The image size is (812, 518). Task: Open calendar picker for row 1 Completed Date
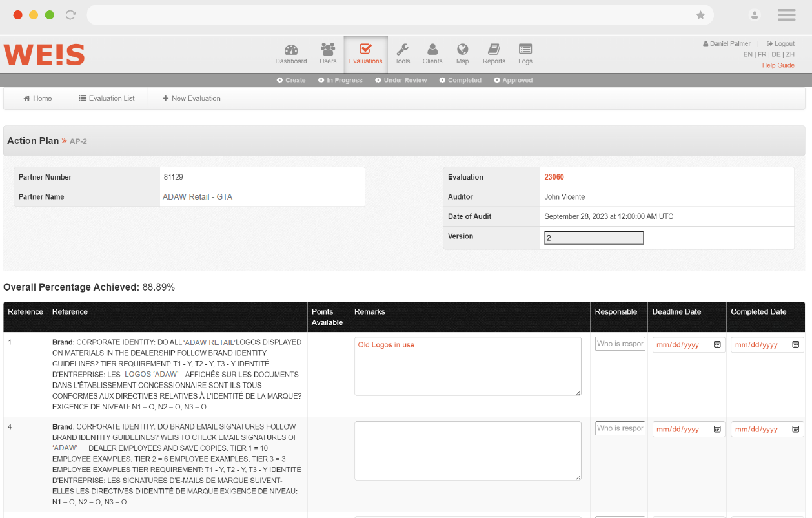pos(795,345)
